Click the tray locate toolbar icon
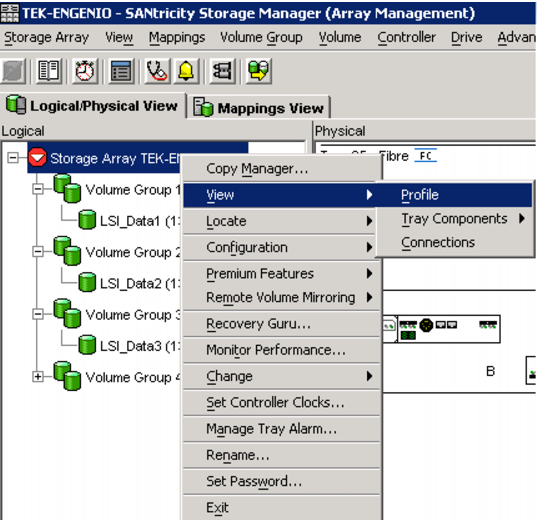The height and width of the screenshot is (520, 539). (222, 71)
